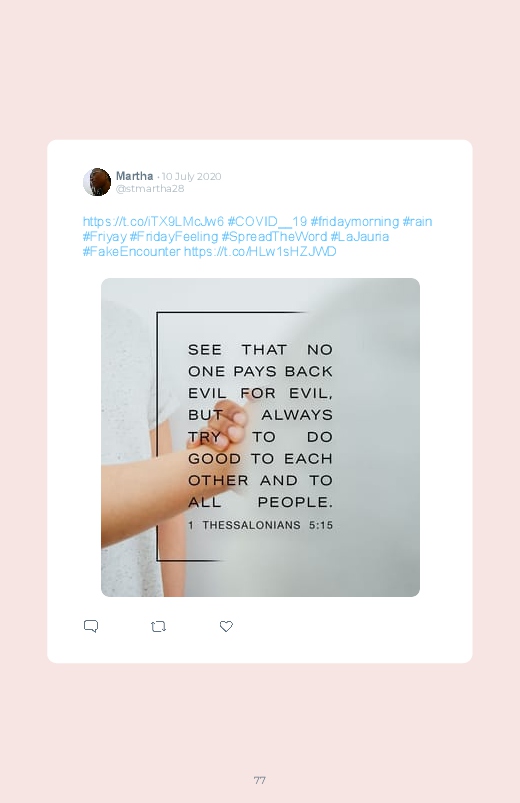The height and width of the screenshot is (803, 520).
Task: Open Martha's profile avatar picture
Action: [x=97, y=182]
